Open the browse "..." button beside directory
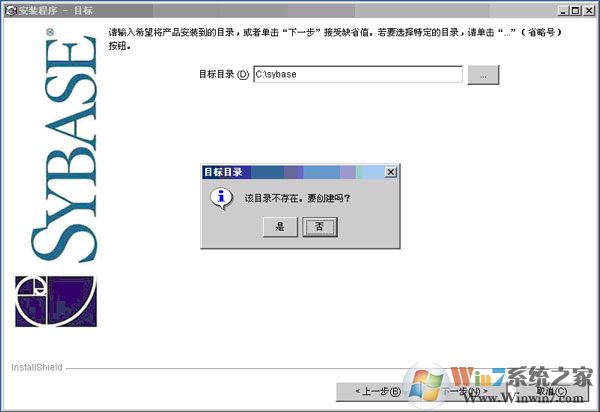This screenshot has height=412, width=600. click(x=483, y=75)
